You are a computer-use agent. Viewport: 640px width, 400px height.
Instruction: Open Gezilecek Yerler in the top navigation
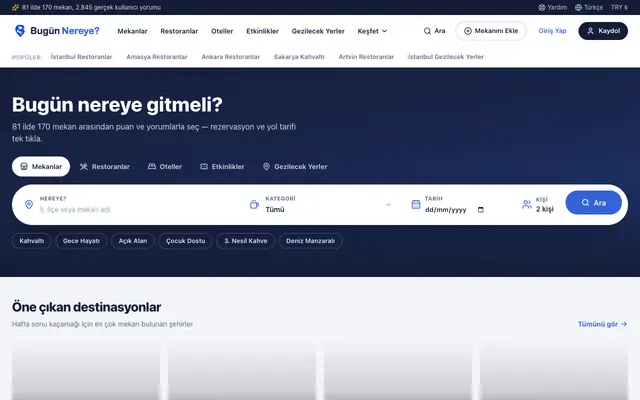[318, 31]
